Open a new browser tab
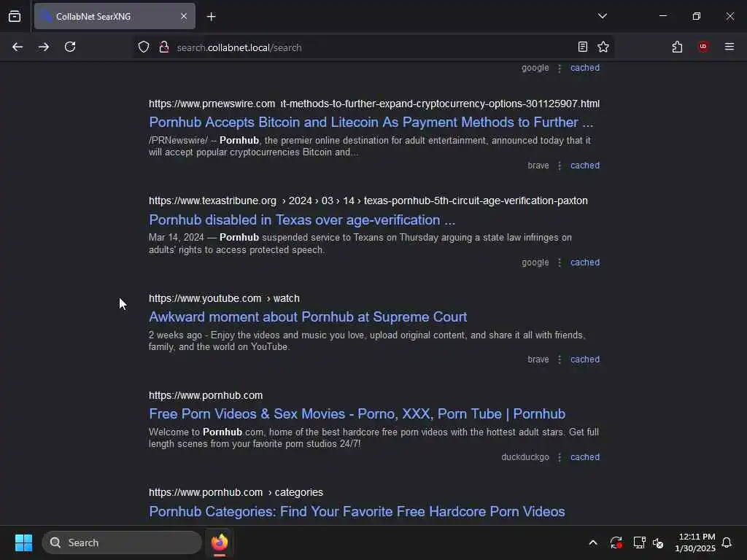This screenshot has height=560, width=747. [211, 17]
